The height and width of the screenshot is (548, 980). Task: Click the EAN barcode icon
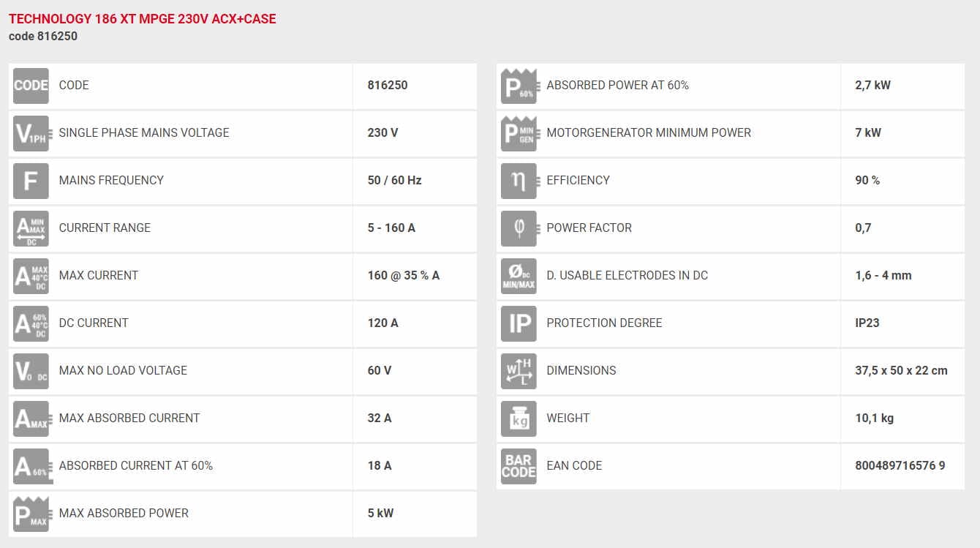(519, 466)
